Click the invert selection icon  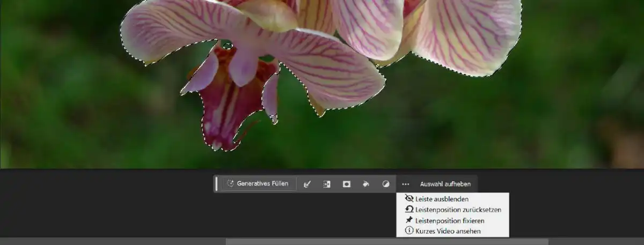pos(327,184)
